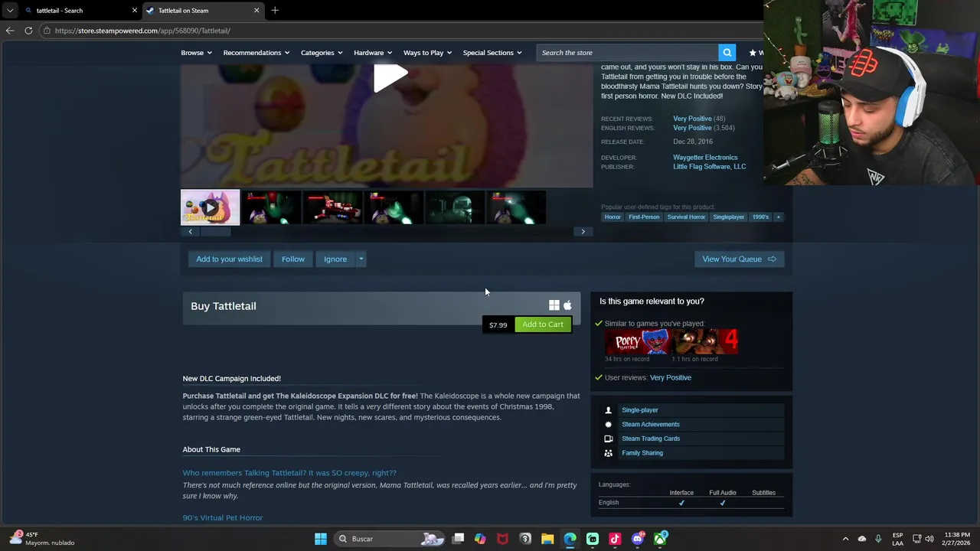Image resolution: width=980 pixels, height=551 pixels.
Task: Expand the Hardware menu
Action: pyautogui.click(x=372, y=53)
